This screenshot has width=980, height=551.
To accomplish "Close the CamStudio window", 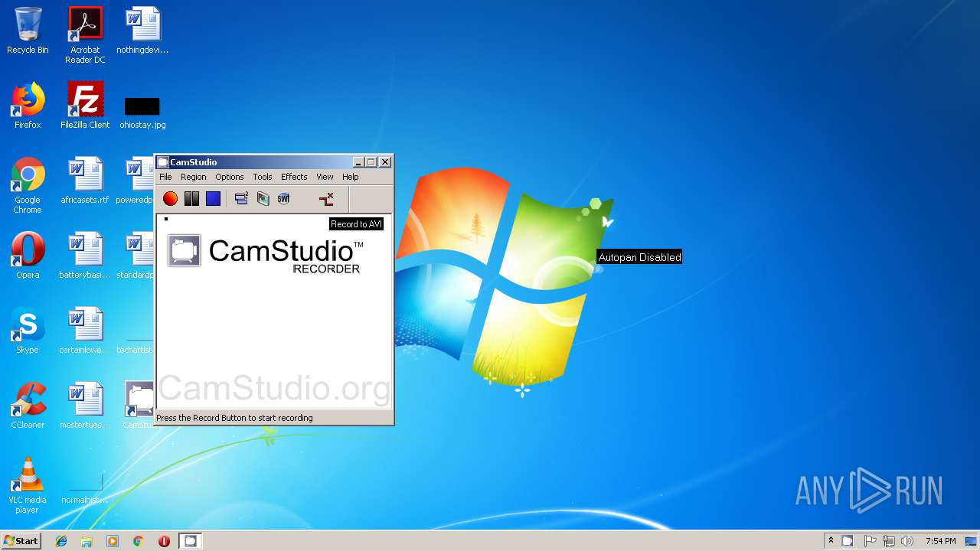I will 385,162.
